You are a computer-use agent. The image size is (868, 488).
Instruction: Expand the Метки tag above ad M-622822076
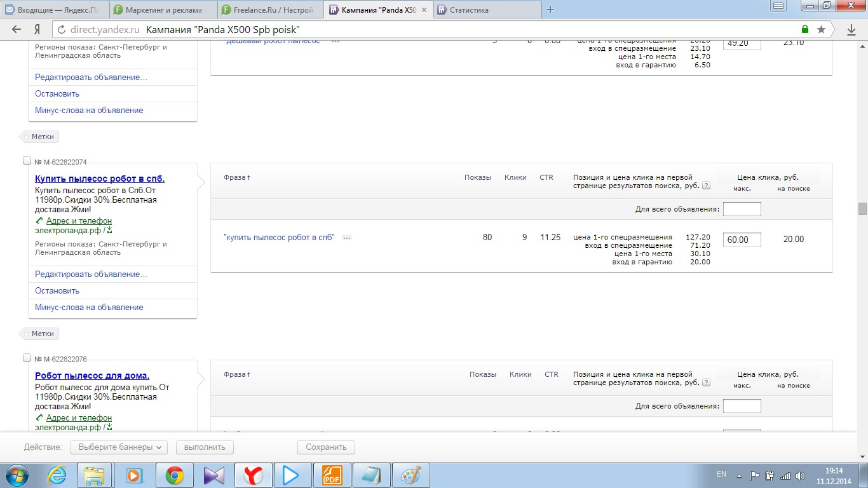click(40, 334)
